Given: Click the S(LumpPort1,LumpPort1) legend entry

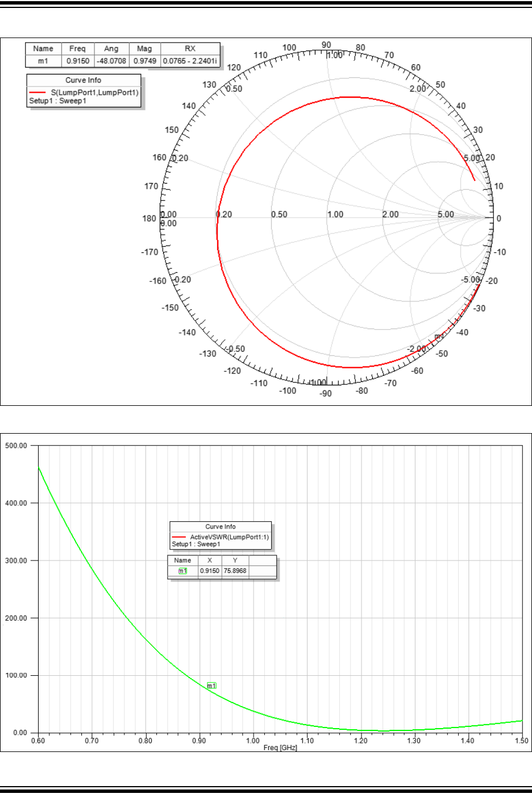Looking at the screenshot, I should pyautogui.click(x=94, y=92).
